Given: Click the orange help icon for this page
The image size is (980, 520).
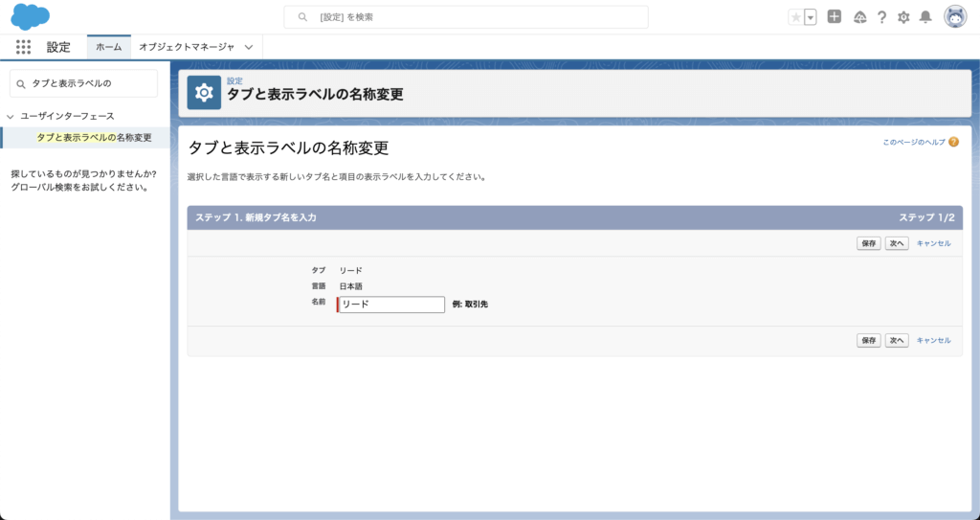Looking at the screenshot, I should point(953,142).
